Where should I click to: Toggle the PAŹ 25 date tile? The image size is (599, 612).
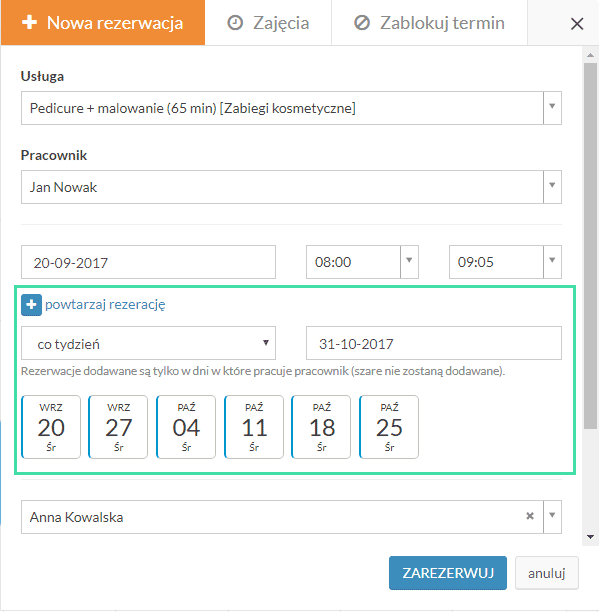[x=389, y=427]
